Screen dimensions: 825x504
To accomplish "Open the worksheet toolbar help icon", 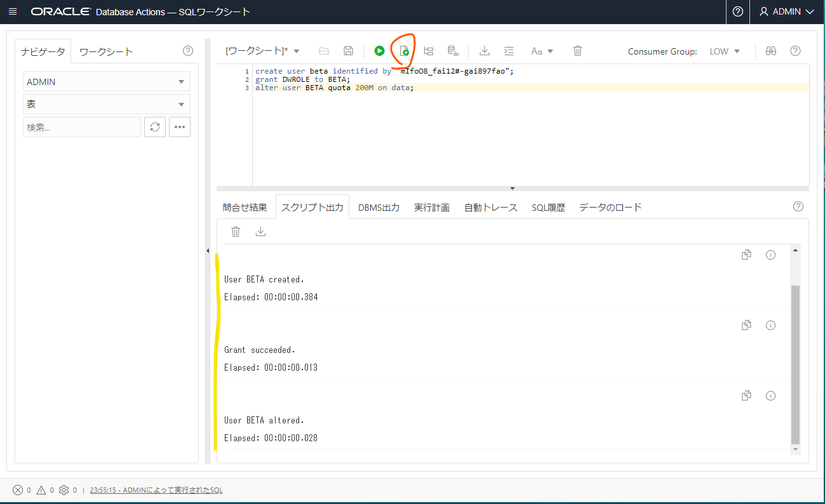I will (x=795, y=51).
